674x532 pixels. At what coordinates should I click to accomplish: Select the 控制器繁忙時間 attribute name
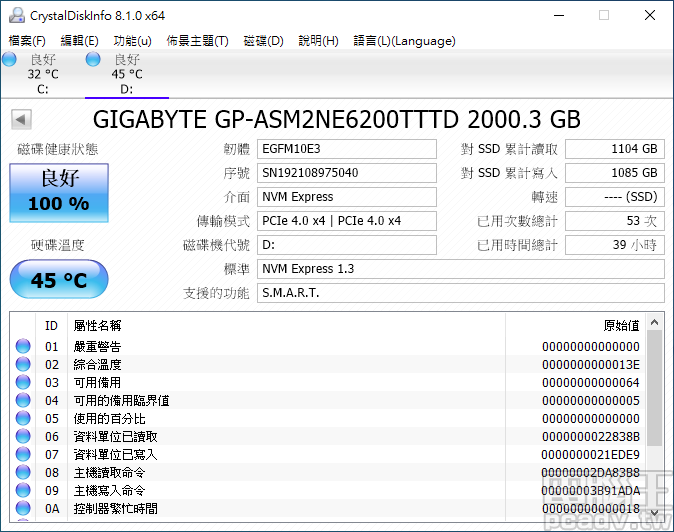pyautogui.click(x=115, y=509)
